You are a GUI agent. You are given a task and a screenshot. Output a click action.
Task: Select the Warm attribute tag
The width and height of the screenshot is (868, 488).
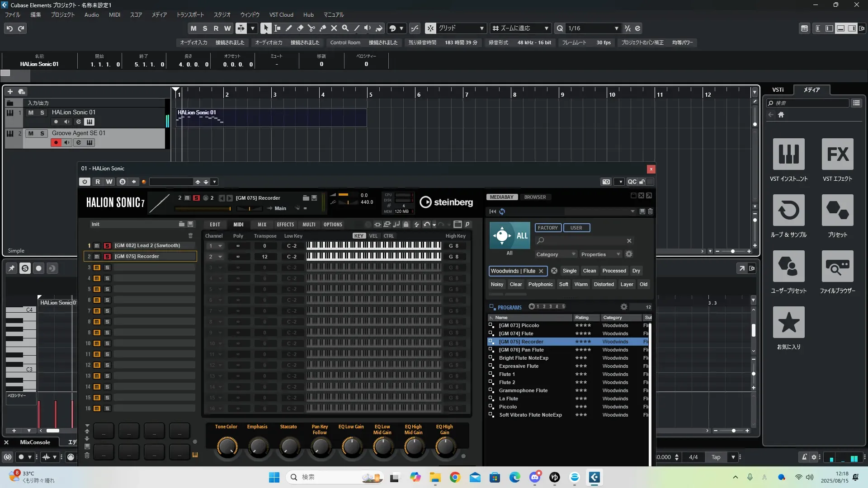point(581,284)
